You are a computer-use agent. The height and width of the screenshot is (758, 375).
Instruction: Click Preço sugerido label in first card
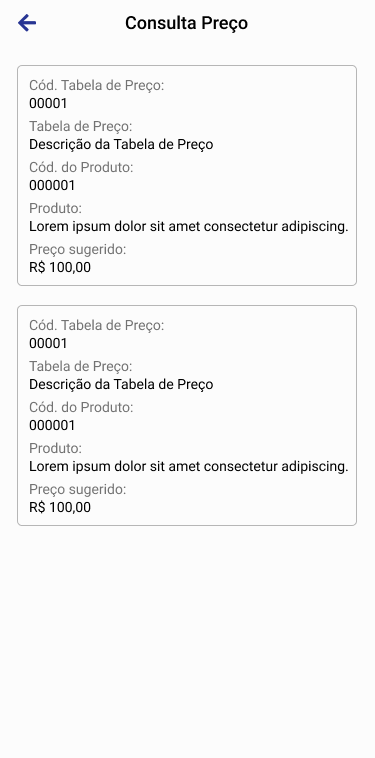[77, 250]
